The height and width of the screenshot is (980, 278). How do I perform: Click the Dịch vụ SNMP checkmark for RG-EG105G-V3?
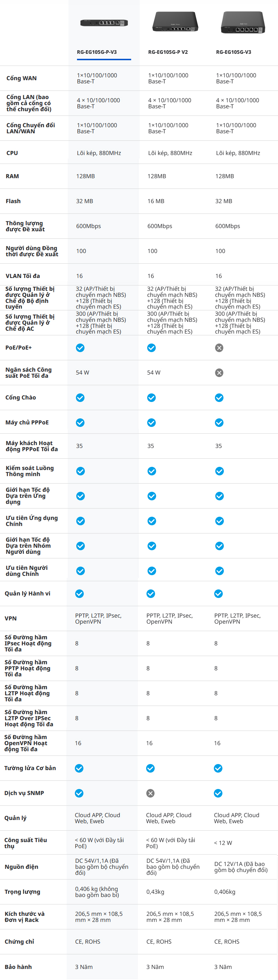click(x=218, y=793)
